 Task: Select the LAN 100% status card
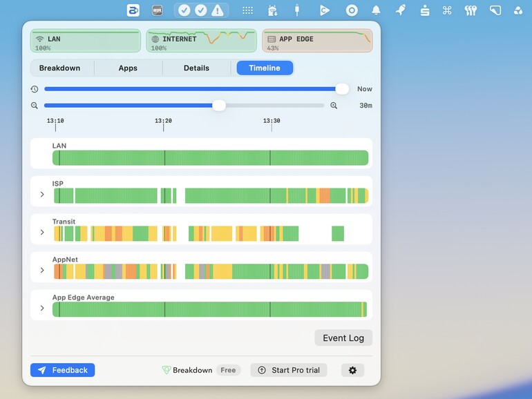point(86,41)
